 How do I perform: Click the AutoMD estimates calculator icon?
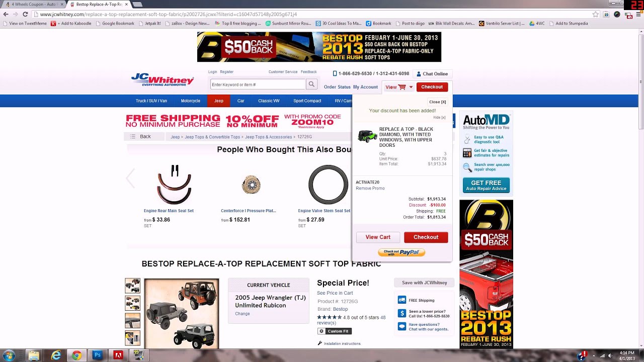click(x=467, y=153)
